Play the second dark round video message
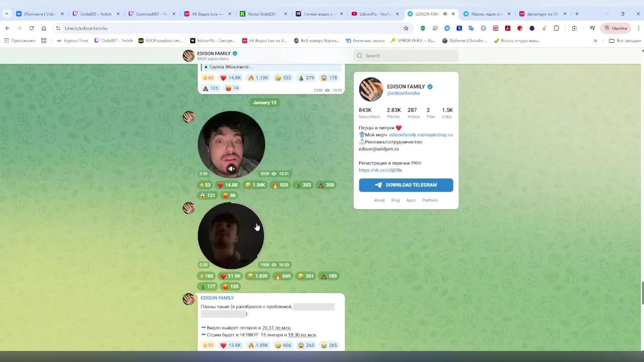Screen dimensions: 644x362 point(231,236)
